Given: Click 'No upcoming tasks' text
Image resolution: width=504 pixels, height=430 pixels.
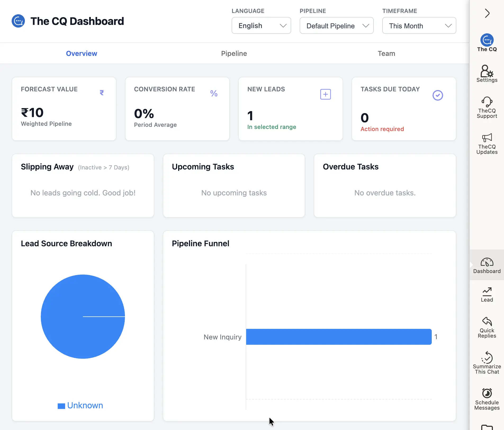Looking at the screenshot, I should [x=234, y=193].
